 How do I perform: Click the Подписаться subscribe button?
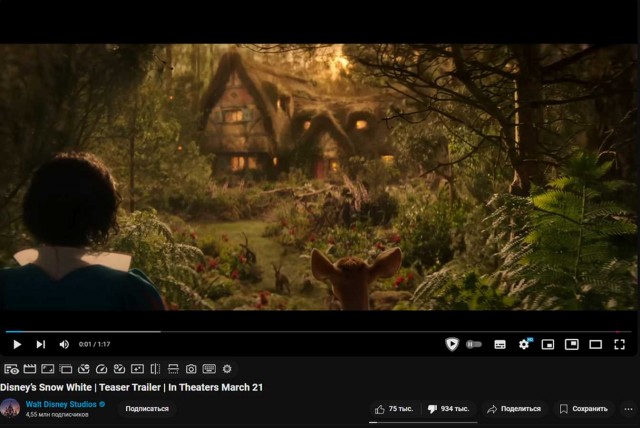point(147,408)
